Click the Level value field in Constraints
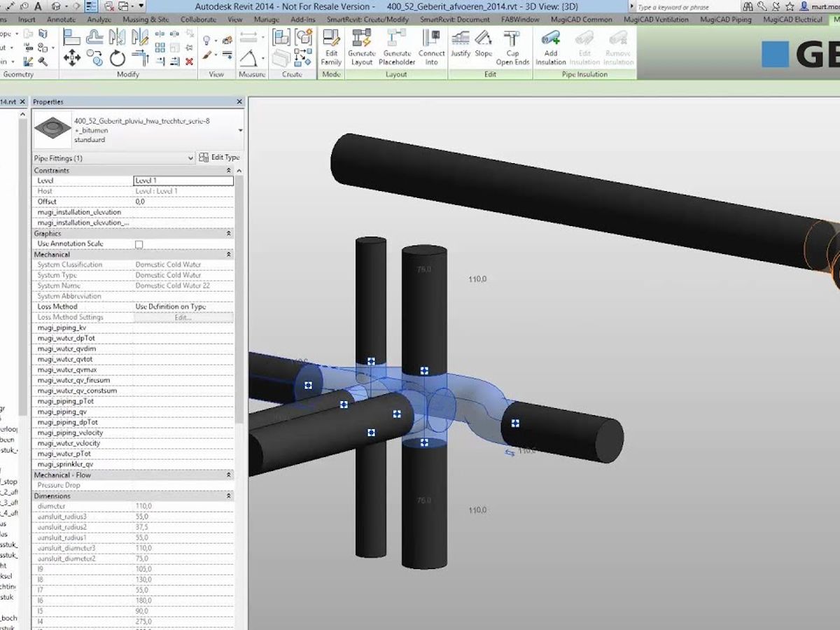The image size is (840, 630). pos(183,181)
